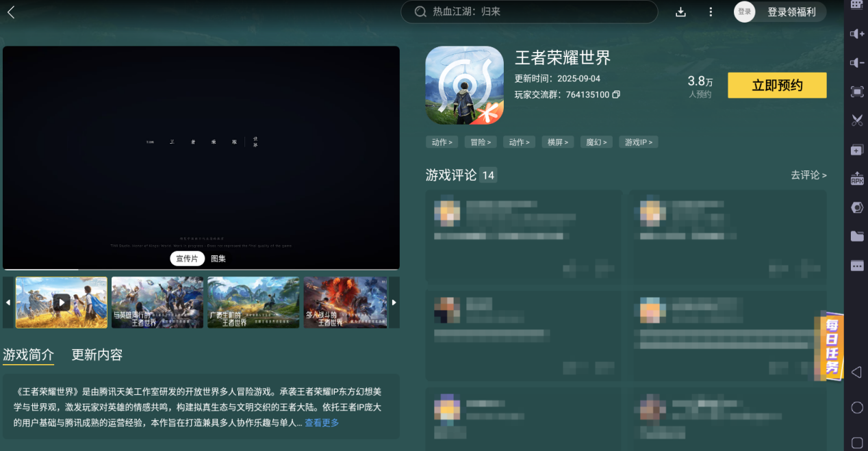Open the 横屏 tag
This screenshot has height=451, width=868.
558,142
